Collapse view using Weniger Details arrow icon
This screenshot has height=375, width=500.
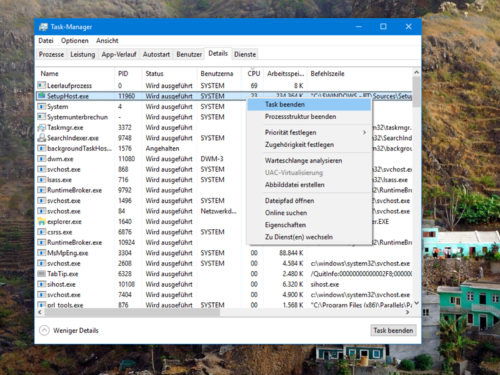tap(44, 330)
